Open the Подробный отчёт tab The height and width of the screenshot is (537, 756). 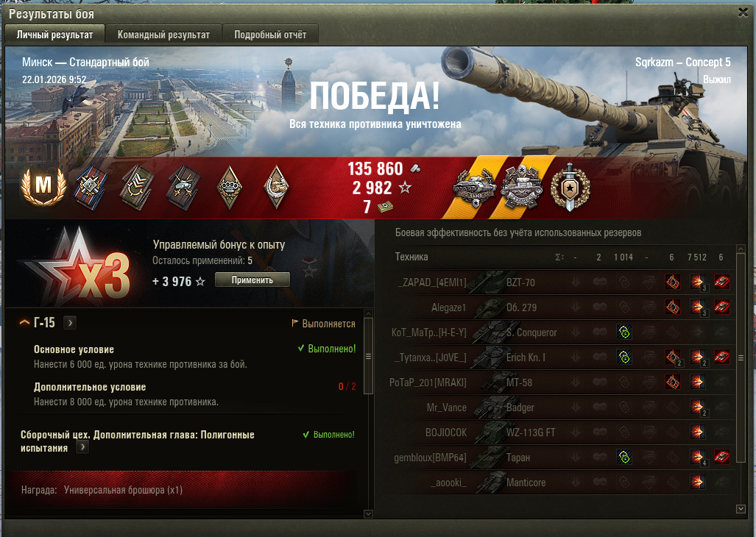[270, 35]
